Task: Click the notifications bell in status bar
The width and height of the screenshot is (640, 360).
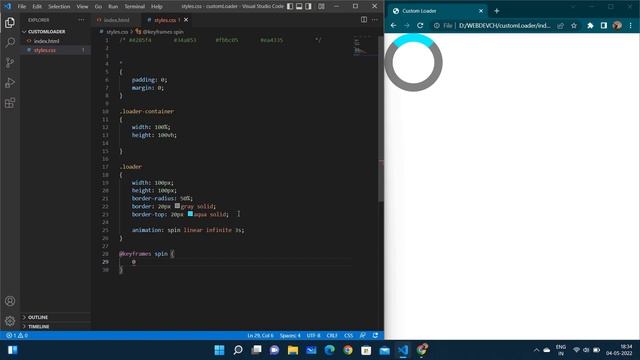Action: (375, 335)
